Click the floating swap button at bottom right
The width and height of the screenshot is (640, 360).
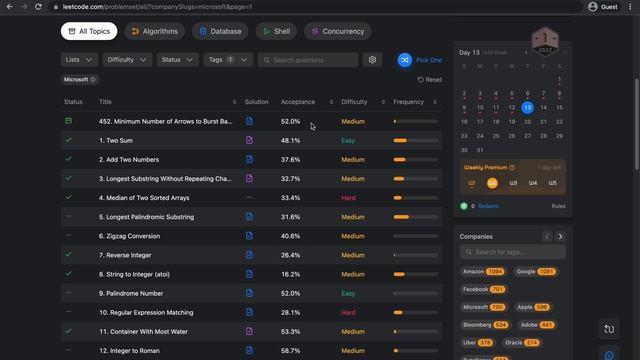(x=609, y=329)
